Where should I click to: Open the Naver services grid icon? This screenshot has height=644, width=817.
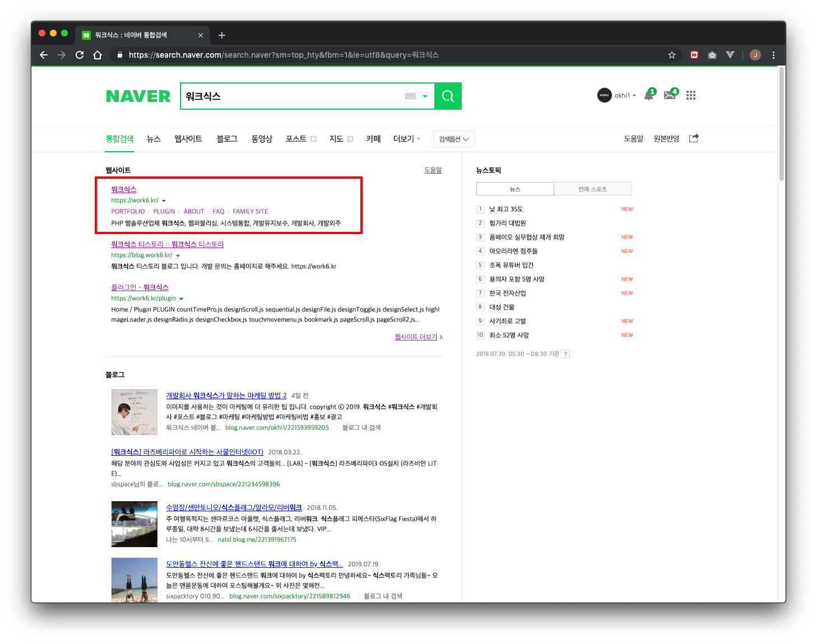point(691,95)
